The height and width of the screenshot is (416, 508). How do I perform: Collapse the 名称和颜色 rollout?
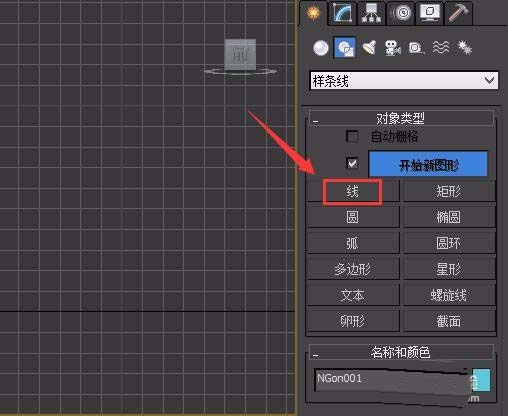tap(401, 352)
